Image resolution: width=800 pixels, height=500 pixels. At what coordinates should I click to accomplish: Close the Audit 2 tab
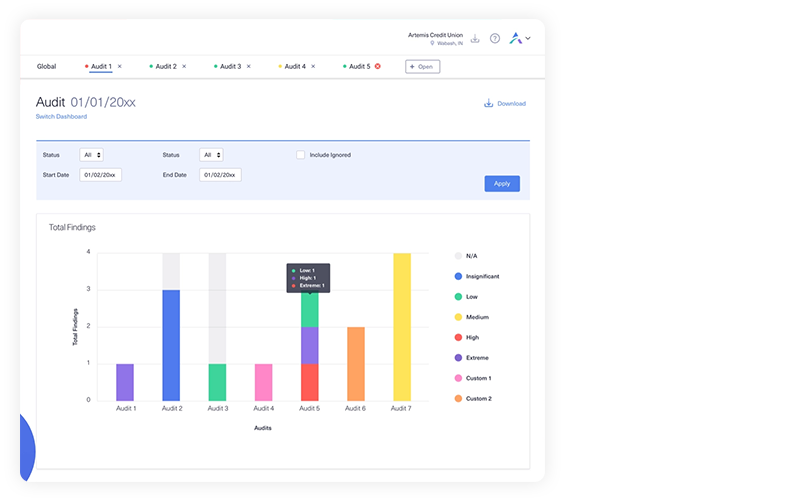coord(184,66)
